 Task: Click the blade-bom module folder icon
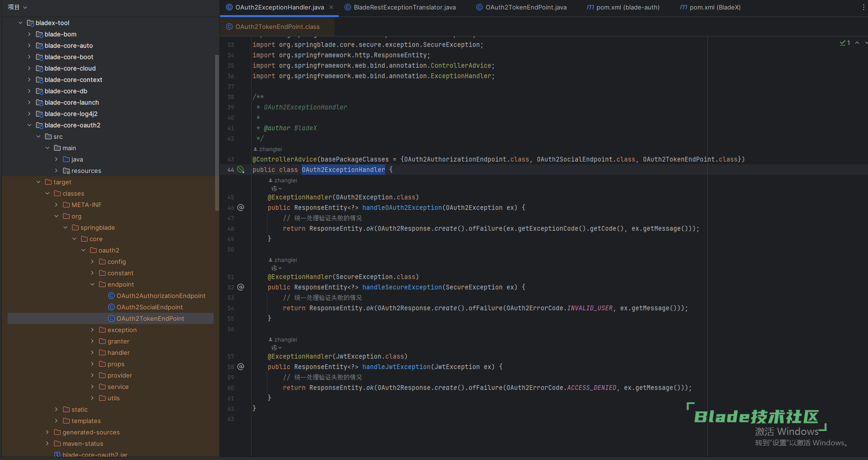click(x=39, y=34)
